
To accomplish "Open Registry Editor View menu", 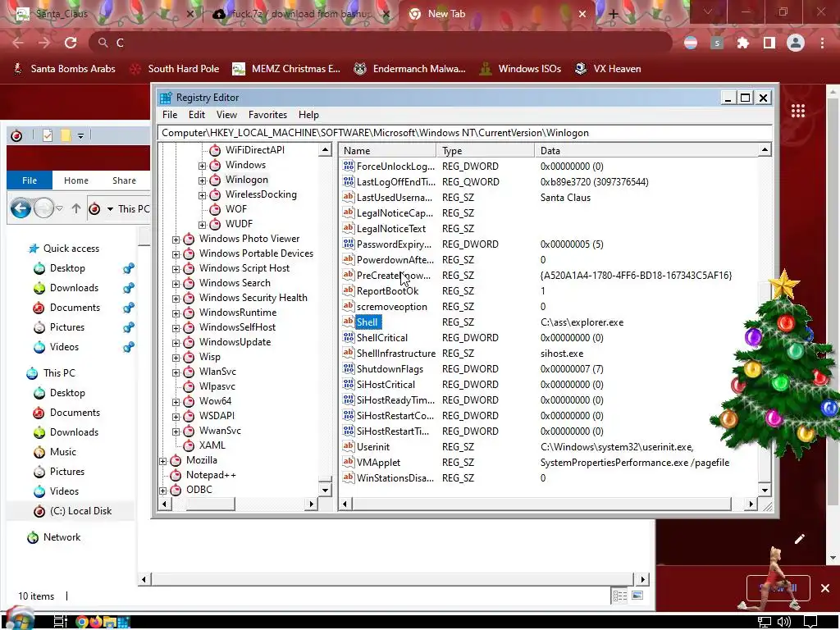I will pos(226,115).
